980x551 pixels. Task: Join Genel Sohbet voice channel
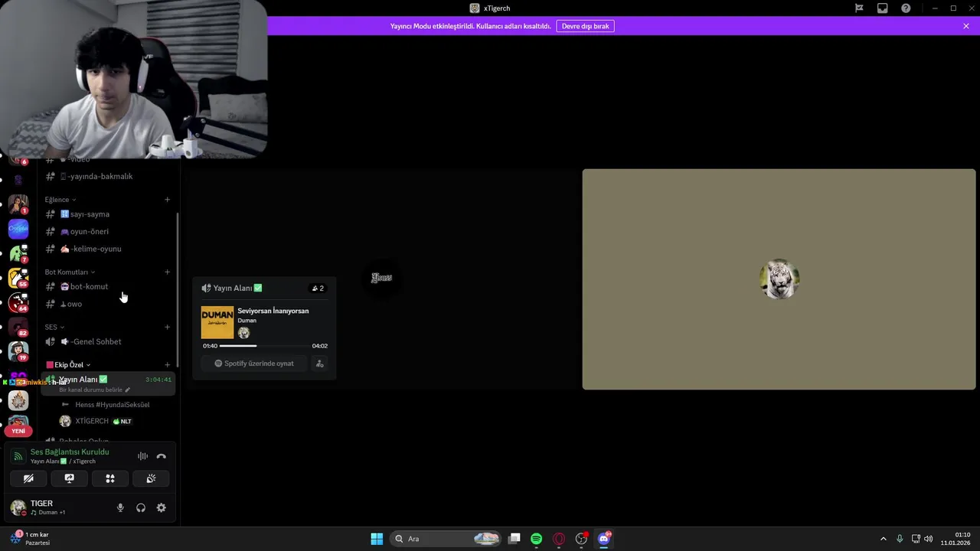click(107, 341)
